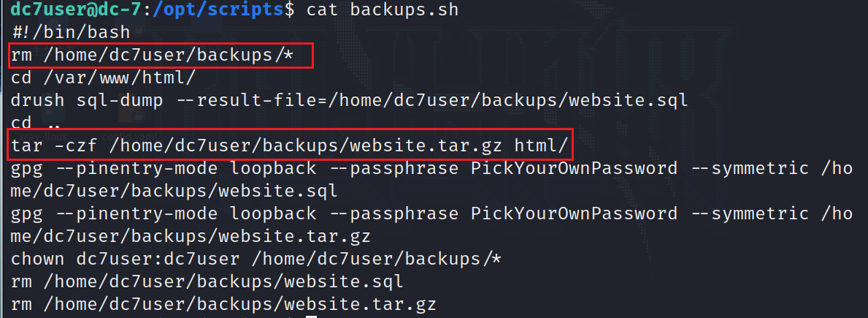This screenshot has height=318, width=868.
Task: Click the red-boxed tar -czf line
Action: point(290,146)
